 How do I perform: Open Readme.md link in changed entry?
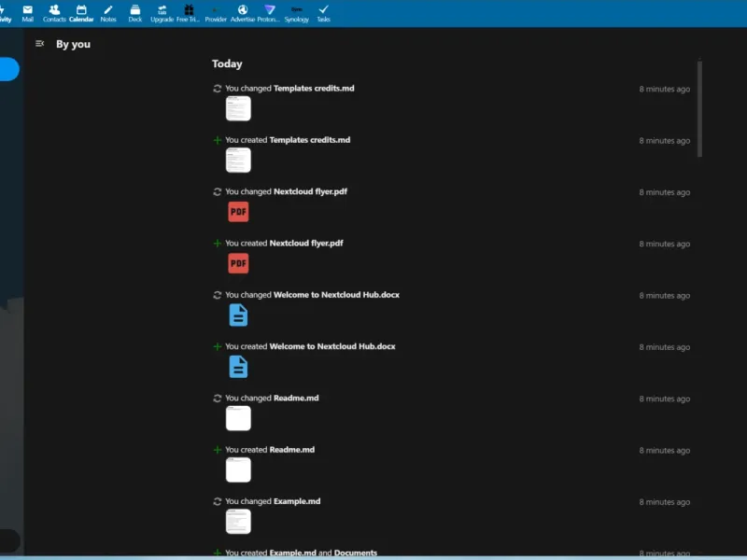tap(296, 398)
